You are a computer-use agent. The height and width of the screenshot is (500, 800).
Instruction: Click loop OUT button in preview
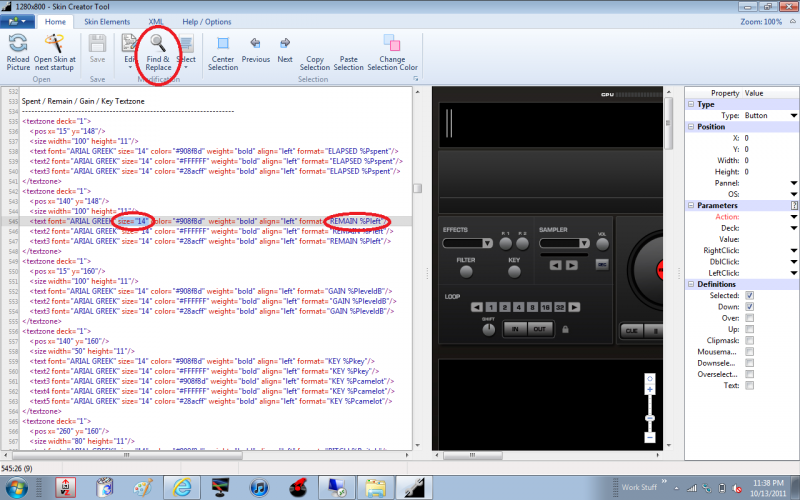(x=539, y=329)
